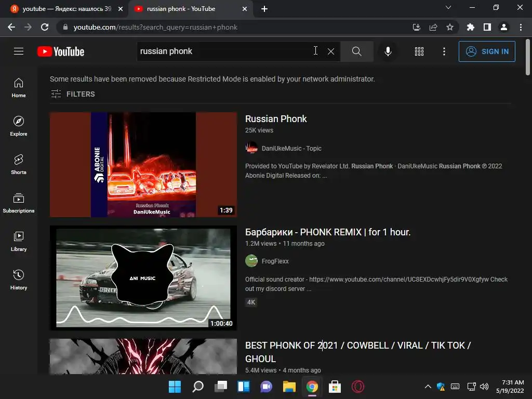This screenshot has width=532, height=399.
Task: Open Subscriptions in the sidebar
Action: click(x=19, y=203)
